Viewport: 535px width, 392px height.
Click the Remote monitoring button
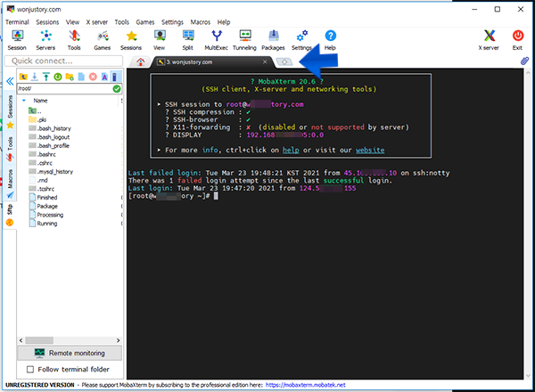(x=70, y=353)
